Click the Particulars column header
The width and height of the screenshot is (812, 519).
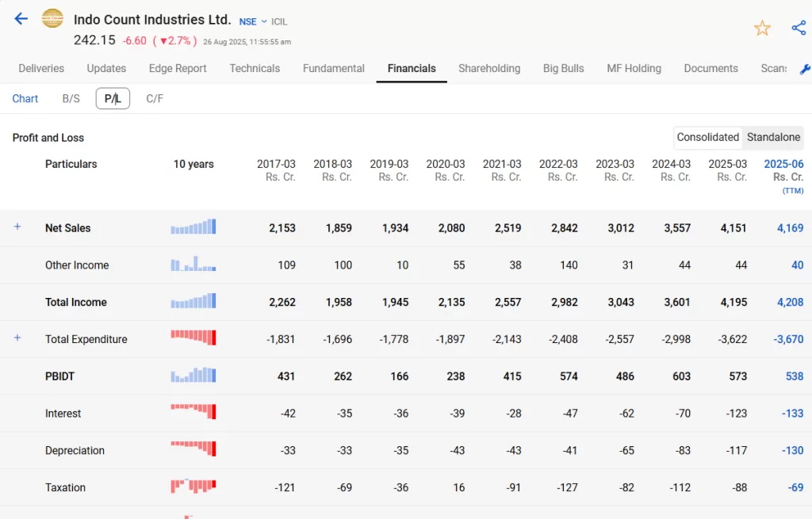pos(71,164)
